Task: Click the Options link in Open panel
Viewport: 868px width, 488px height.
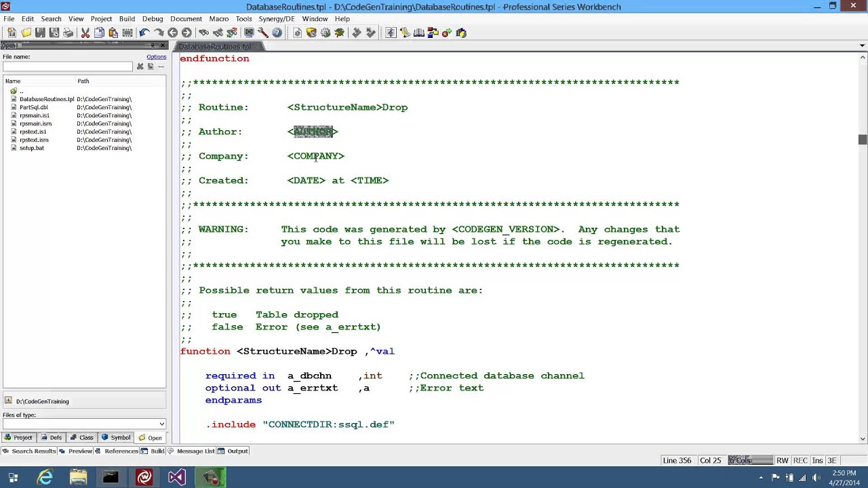Action: coord(156,57)
